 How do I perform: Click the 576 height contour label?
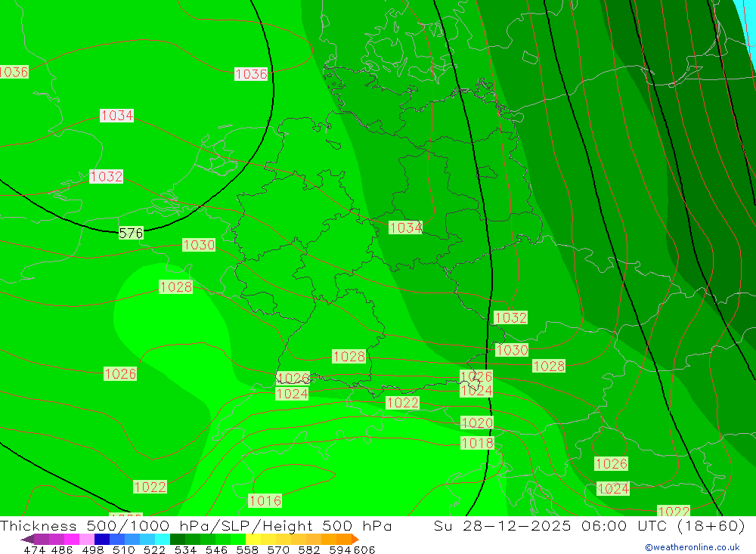[x=131, y=234]
